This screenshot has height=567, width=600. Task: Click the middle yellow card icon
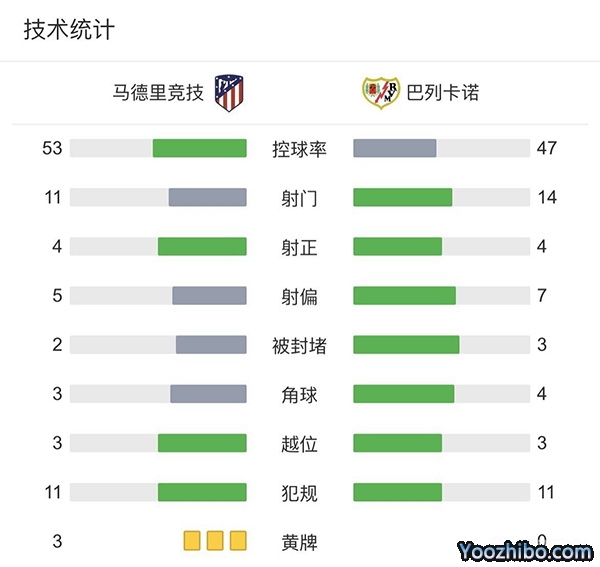pos(215,541)
